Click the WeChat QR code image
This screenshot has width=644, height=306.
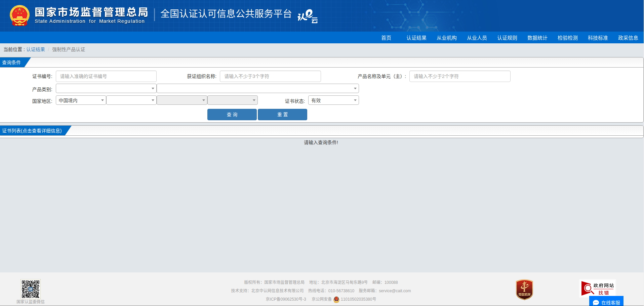pos(31,289)
